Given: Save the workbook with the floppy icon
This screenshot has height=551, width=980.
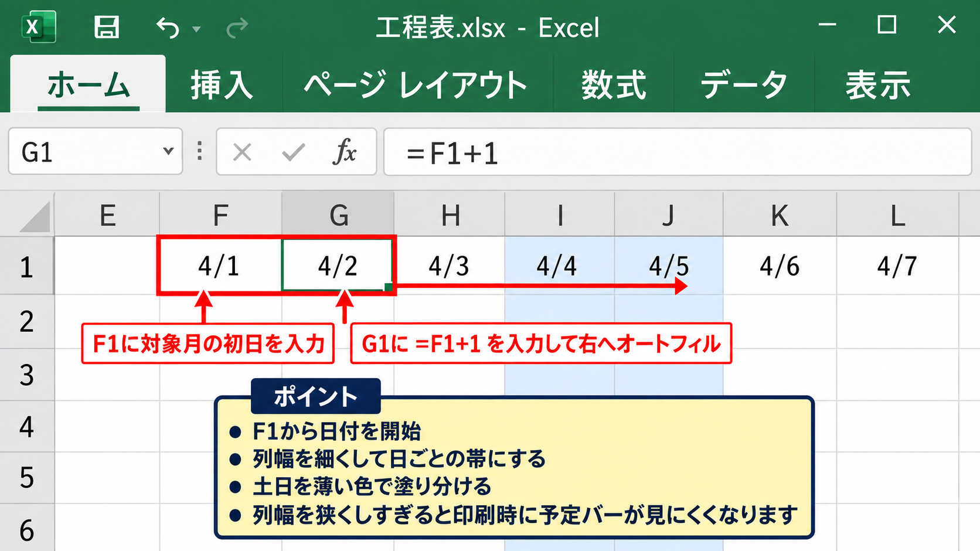Looking at the screenshot, I should coord(107,28).
